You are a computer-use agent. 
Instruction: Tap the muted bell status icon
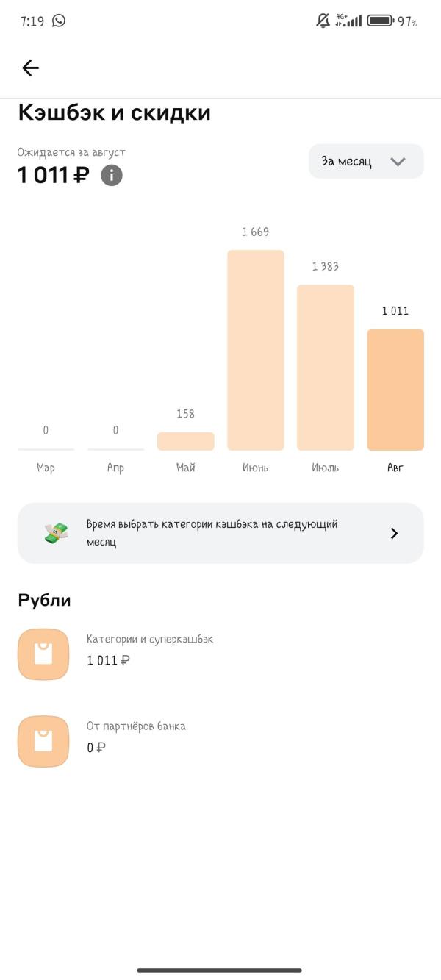(x=323, y=21)
